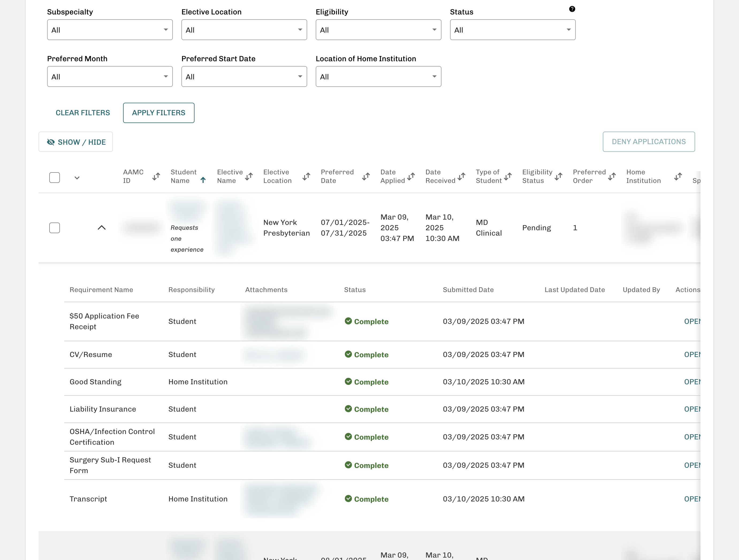Click the help question mark icon
Viewport: 739px width, 560px height.
[x=572, y=9]
